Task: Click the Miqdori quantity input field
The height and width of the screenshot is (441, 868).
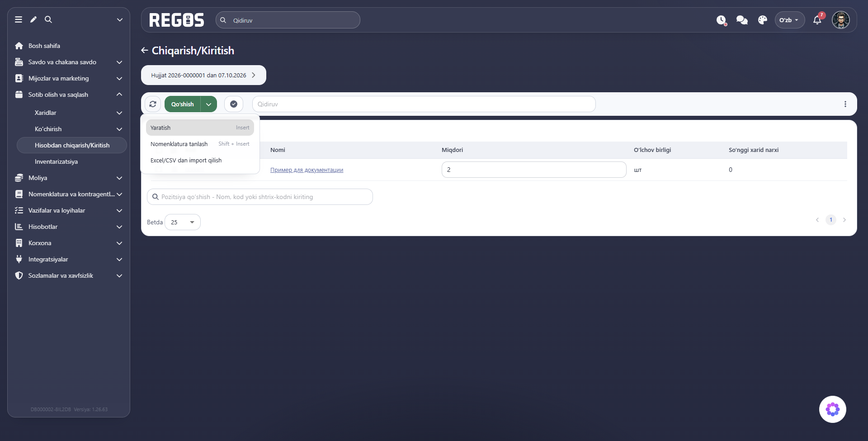Action: 534,170
